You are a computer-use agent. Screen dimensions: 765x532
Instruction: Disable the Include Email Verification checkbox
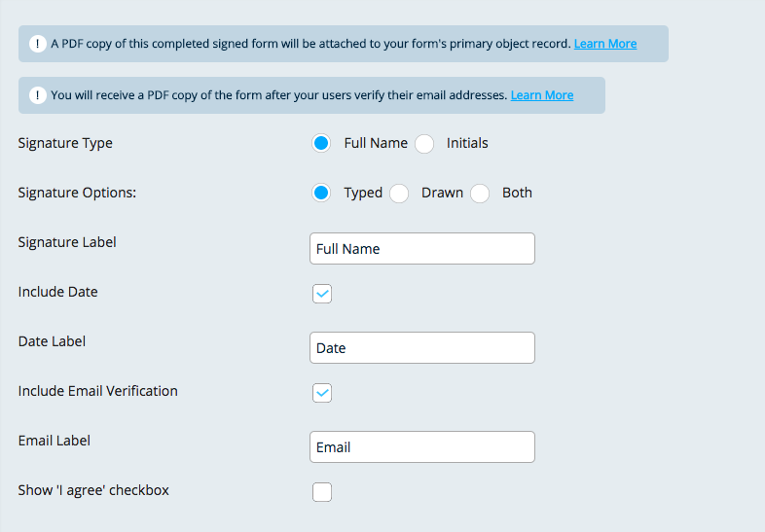point(322,392)
